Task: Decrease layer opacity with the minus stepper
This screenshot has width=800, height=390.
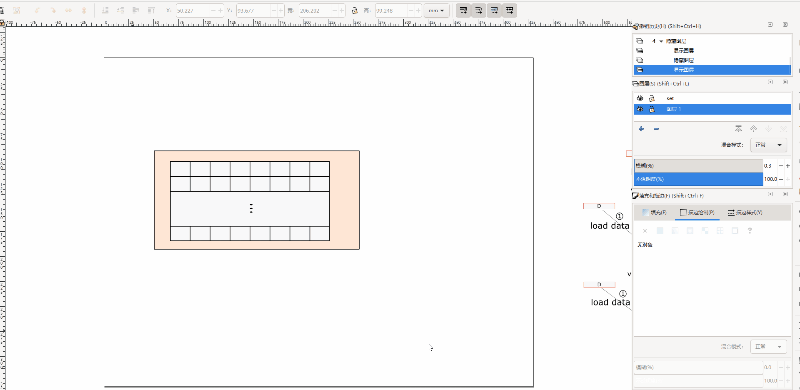Action: click(x=780, y=179)
